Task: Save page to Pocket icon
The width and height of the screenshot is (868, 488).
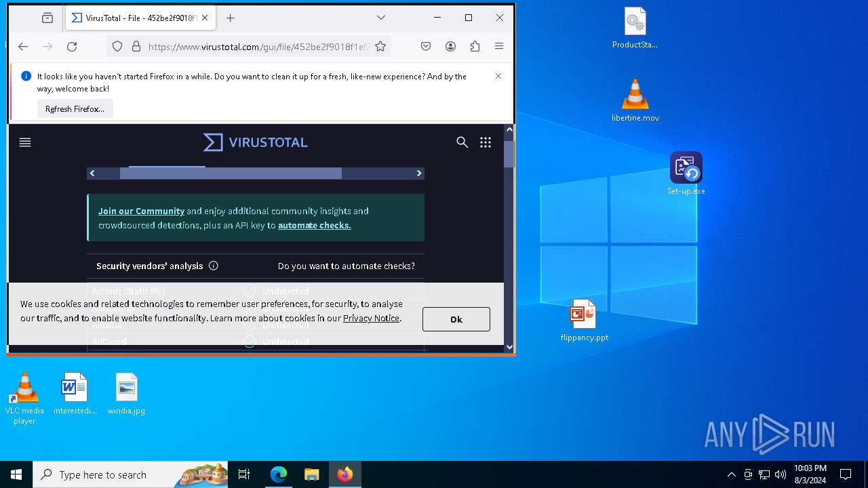Action: click(x=426, y=46)
